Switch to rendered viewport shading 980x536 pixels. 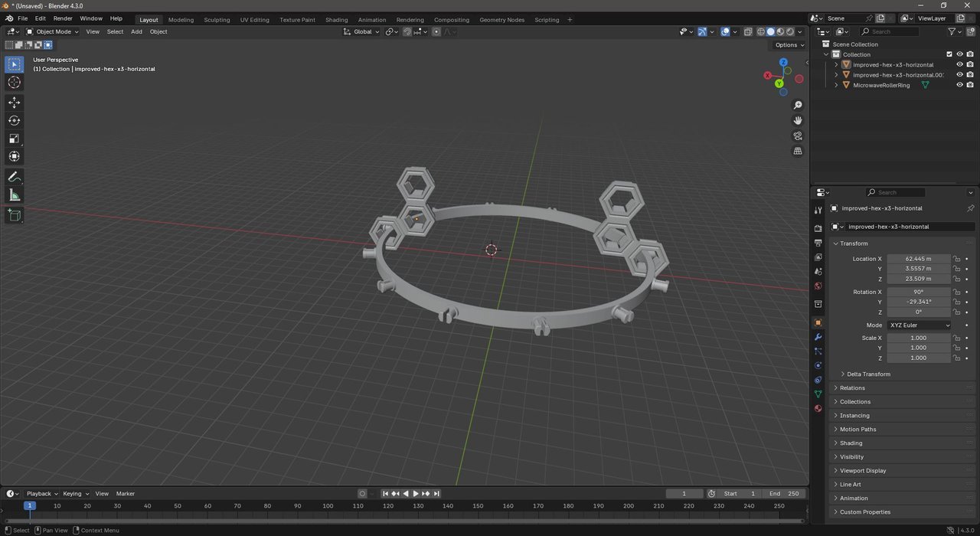[x=789, y=31]
